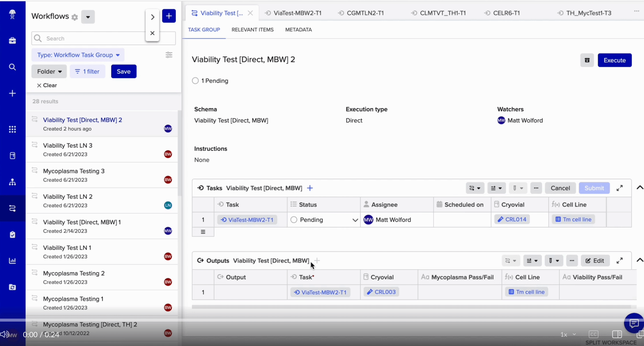This screenshot has width=644, height=346.
Task: Open the insights chart icon in sidebar
Action: click(x=12, y=261)
